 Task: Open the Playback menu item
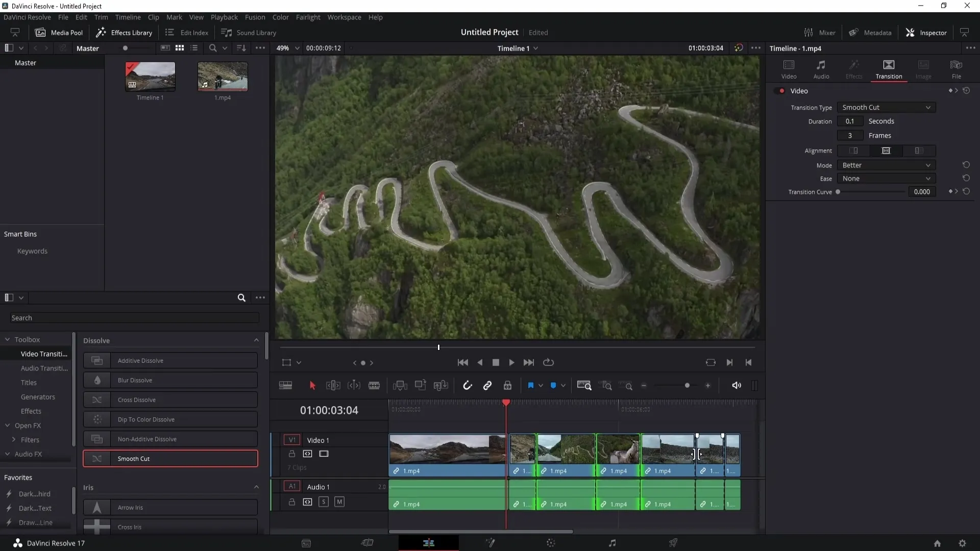224,17
